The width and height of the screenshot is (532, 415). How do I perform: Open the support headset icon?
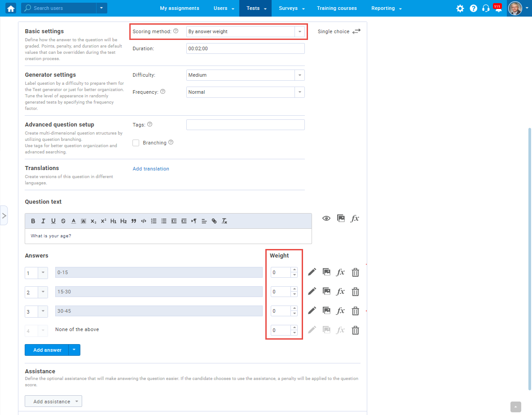[x=485, y=9]
